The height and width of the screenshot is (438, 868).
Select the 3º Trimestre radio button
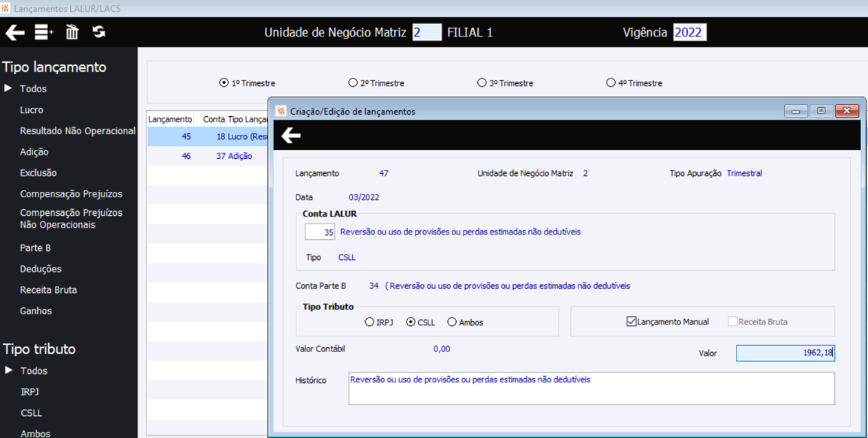point(481,83)
